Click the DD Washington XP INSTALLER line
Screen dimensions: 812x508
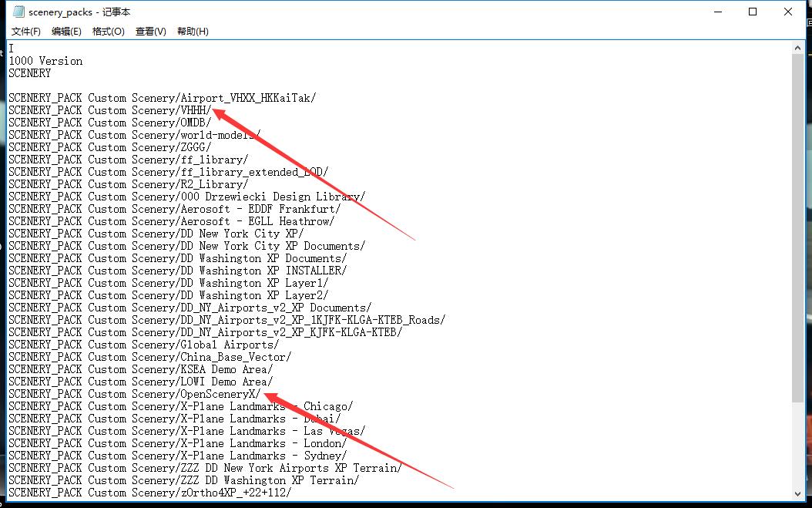178,271
